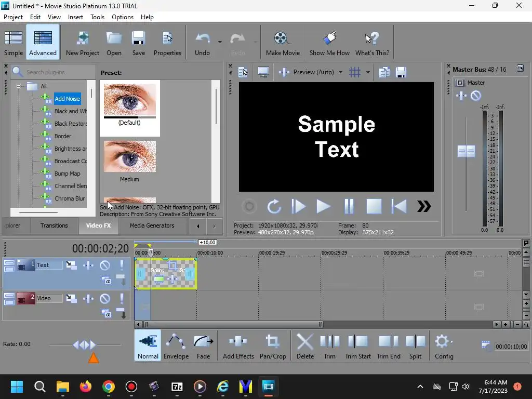Screen dimensions: 532x399
Task: Toggle loop playback
Action: [x=274, y=206]
